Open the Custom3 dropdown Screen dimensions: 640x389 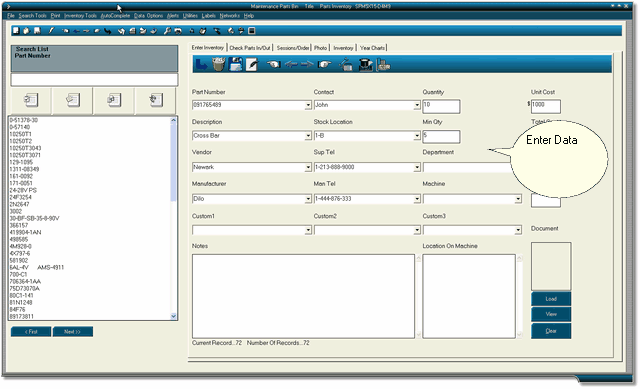[x=518, y=231]
